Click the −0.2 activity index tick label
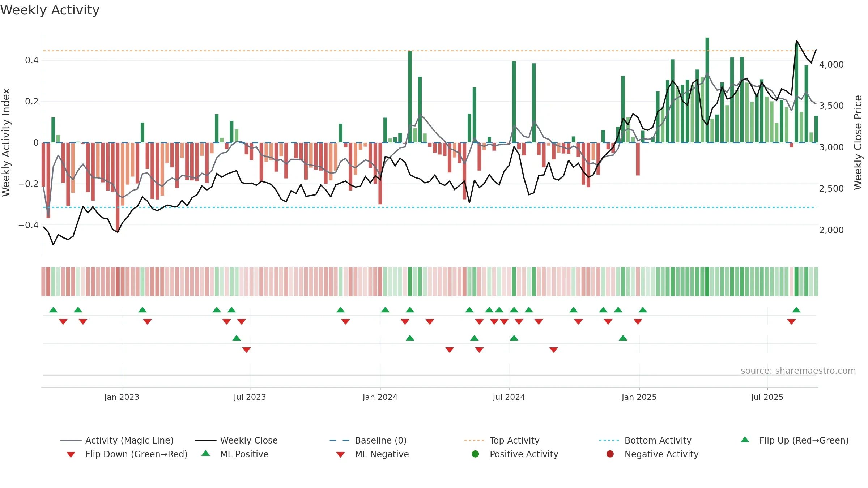This screenshot has height=488, width=868. tap(29, 184)
